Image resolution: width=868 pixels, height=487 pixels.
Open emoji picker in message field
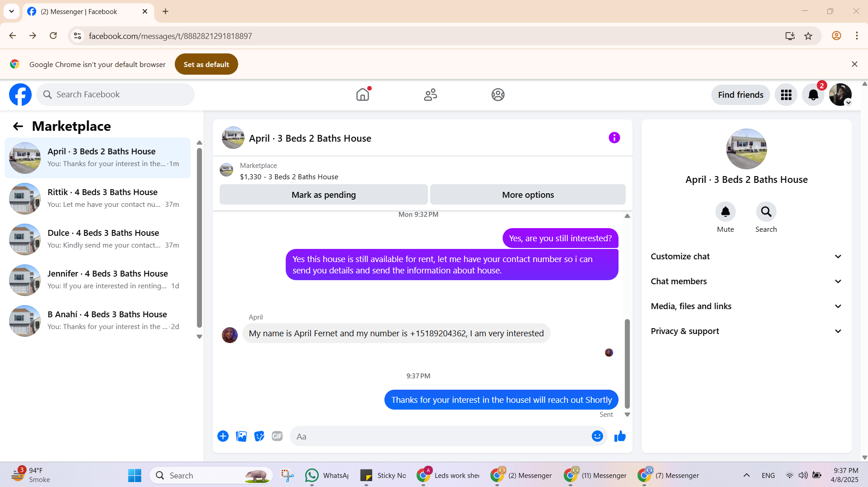[x=597, y=436]
